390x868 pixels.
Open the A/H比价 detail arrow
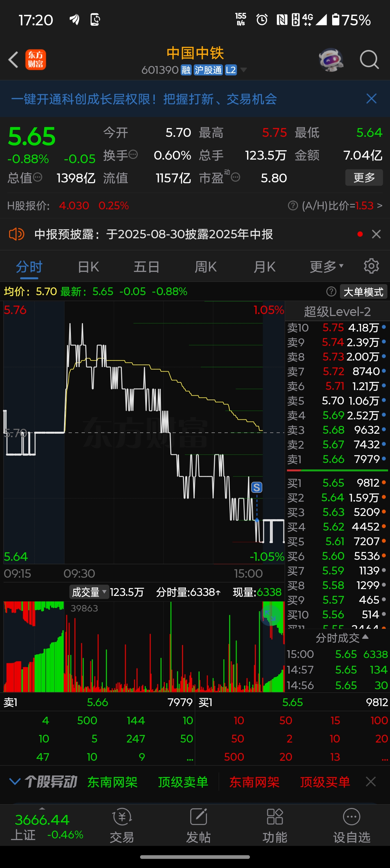point(380,205)
